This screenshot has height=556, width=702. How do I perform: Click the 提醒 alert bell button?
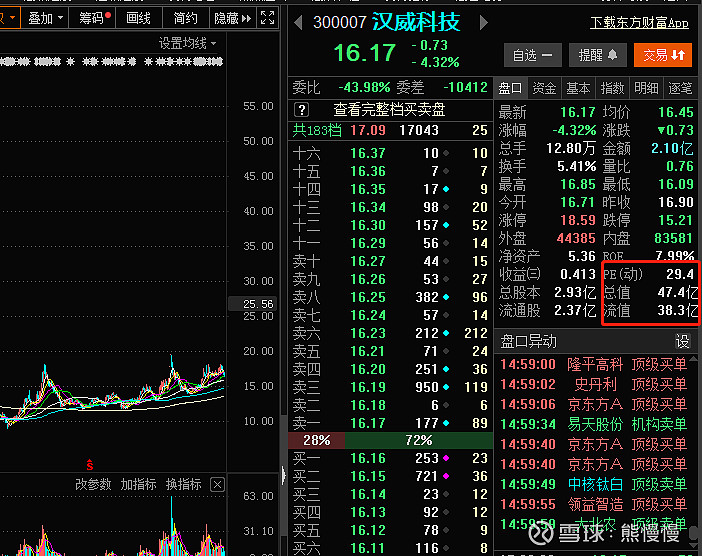(598, 55)
